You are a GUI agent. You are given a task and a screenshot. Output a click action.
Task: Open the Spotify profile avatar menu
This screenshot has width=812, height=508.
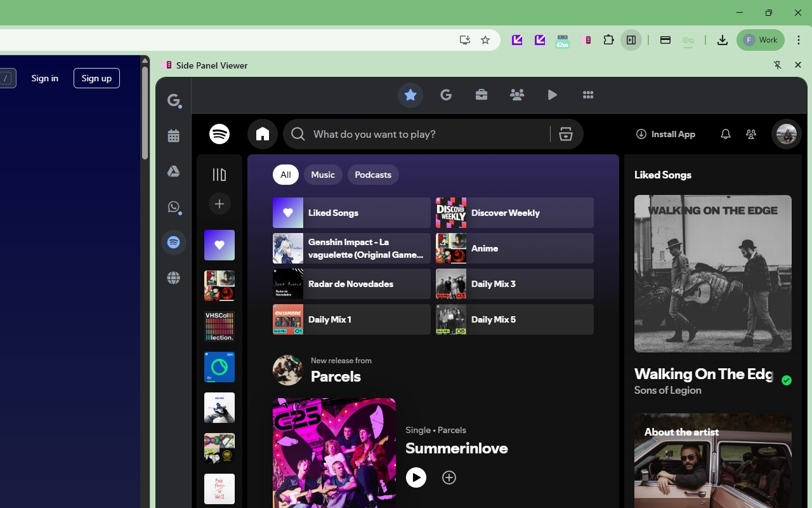coord(787,134)
